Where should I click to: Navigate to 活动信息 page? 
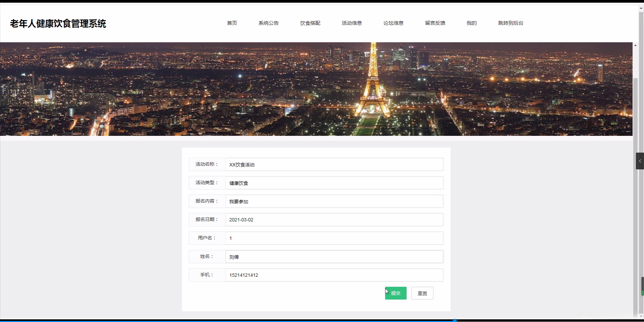click(352, 23)
